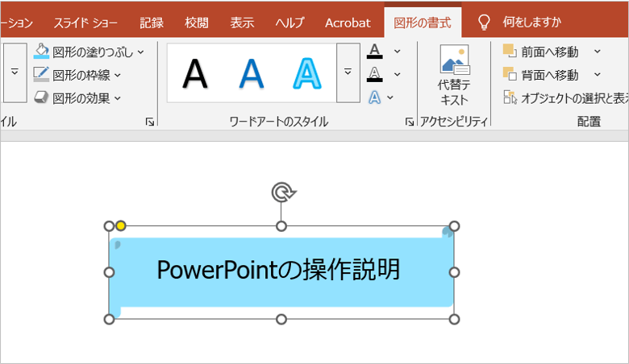
Task: Switch to the 記録 tab
Action: (x=152, y=23)
